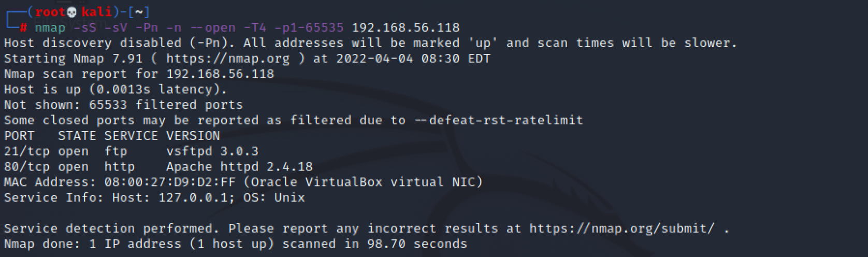Click the nmap command word

click(50, 27)
